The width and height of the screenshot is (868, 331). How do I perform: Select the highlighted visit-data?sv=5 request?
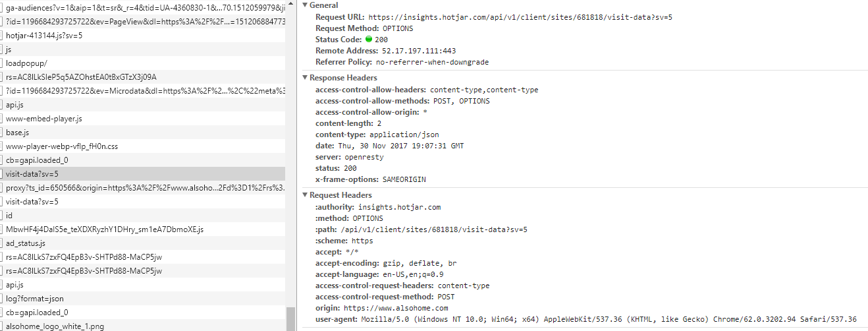tap(142, 174)
